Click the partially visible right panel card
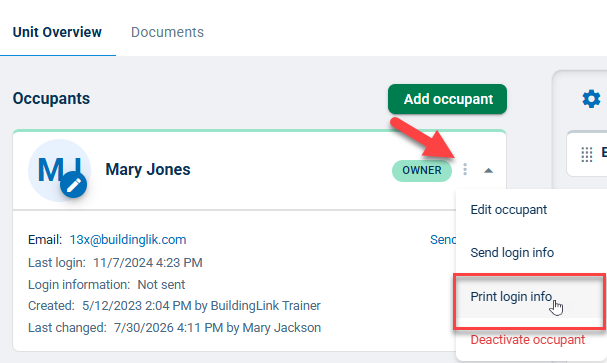The height and width of the screenshot is (363, 607). pyautogui.click(x=586, y=154)
